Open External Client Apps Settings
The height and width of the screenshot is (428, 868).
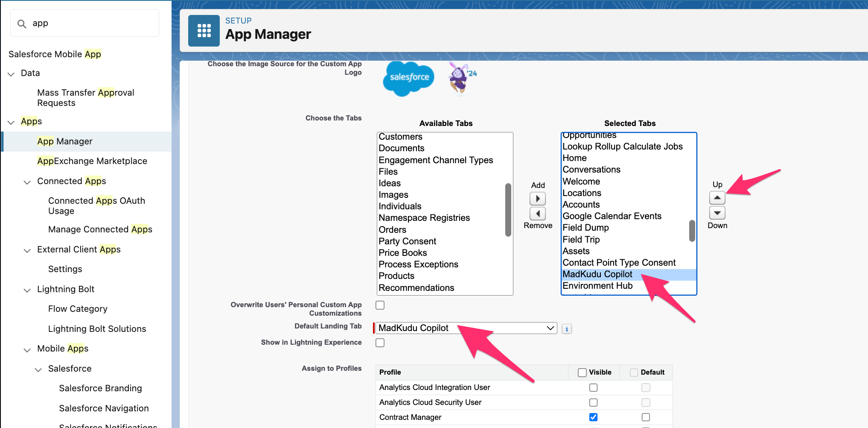[x=65, y=269]
